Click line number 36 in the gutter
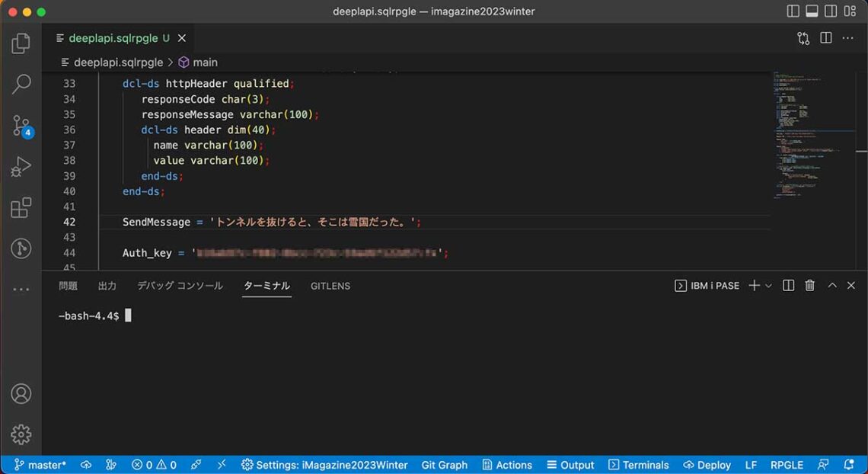 (69, 130)
